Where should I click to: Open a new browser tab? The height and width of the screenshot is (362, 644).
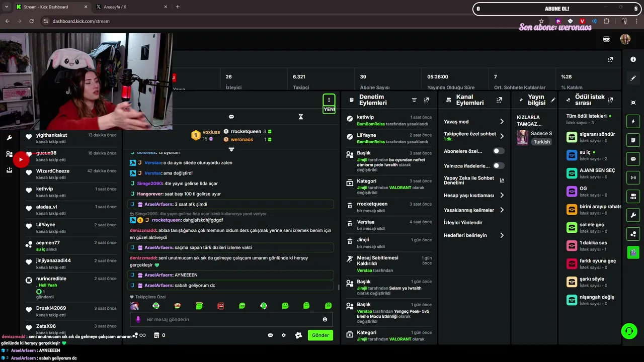point(178,7)
